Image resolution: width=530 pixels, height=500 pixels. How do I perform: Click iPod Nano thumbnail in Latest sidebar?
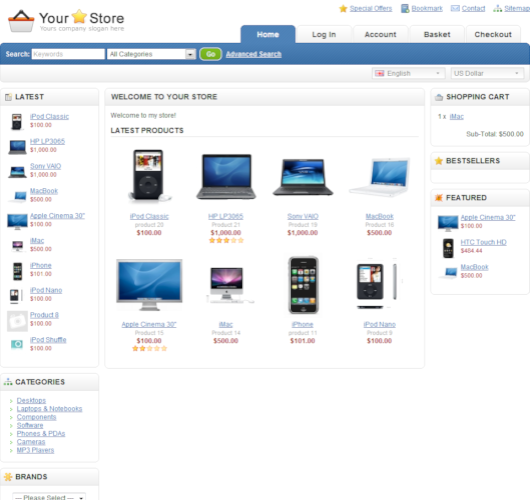click(17, 295)
